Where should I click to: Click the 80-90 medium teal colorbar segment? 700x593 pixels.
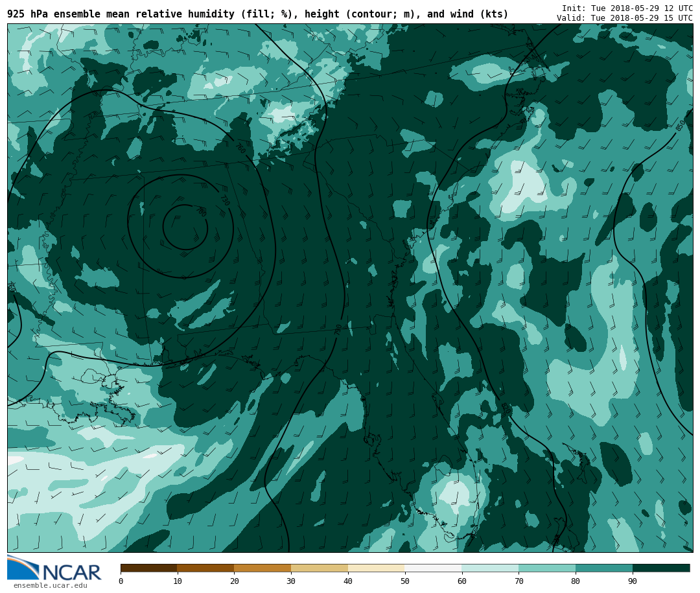[x=604, y=568]
